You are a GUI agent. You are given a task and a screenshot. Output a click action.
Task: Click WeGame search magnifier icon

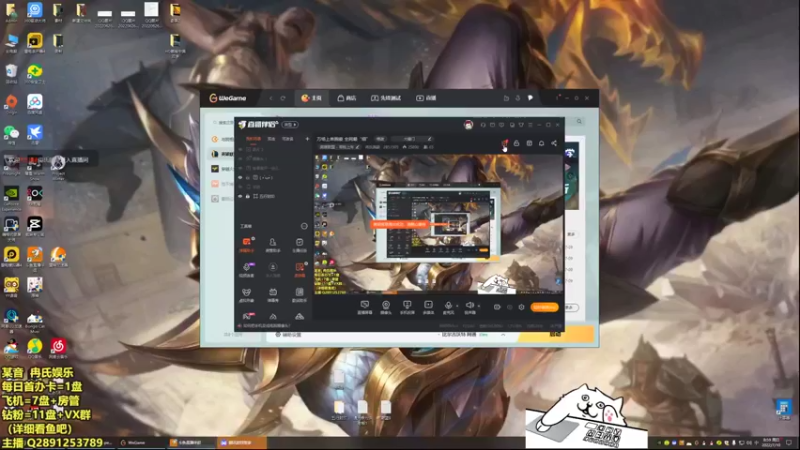tap(579, 121)
